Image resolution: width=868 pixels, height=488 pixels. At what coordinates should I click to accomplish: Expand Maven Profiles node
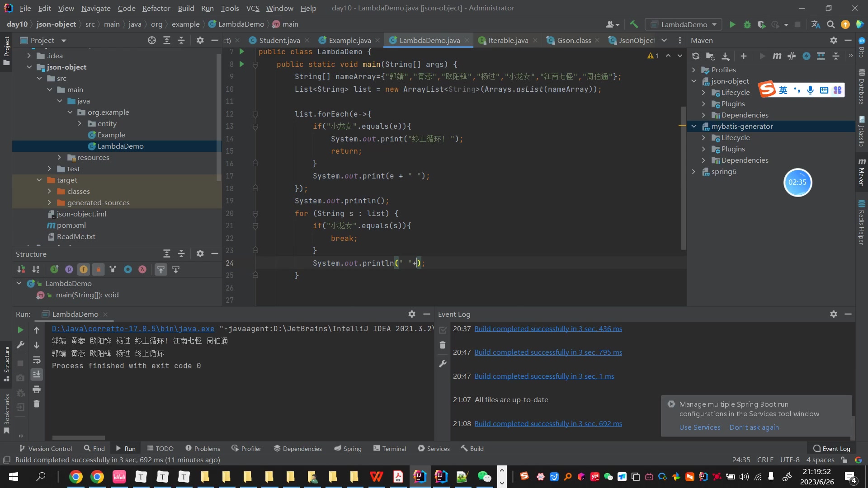tap(694, 70)
